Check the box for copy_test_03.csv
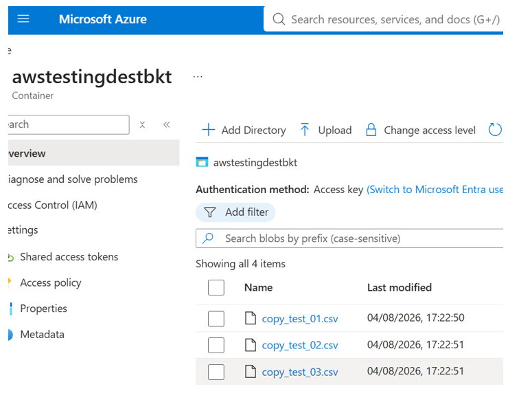This screenshot has height=402, width=532. click(x=216, y=372)
